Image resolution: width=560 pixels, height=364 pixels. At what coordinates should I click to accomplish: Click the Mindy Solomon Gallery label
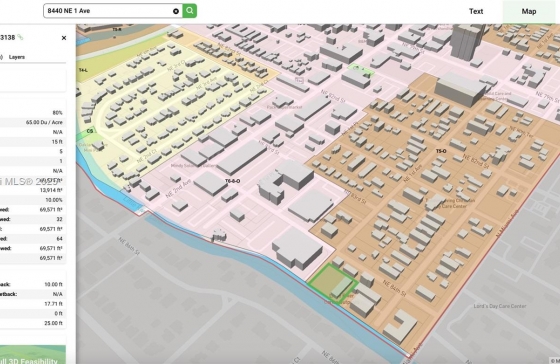[x=193, y=166]
